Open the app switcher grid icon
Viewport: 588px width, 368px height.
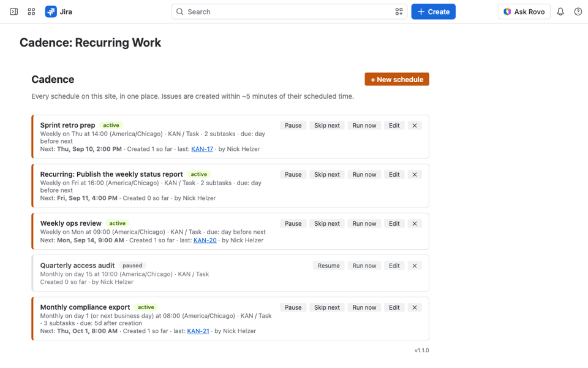tap(31, 12)
